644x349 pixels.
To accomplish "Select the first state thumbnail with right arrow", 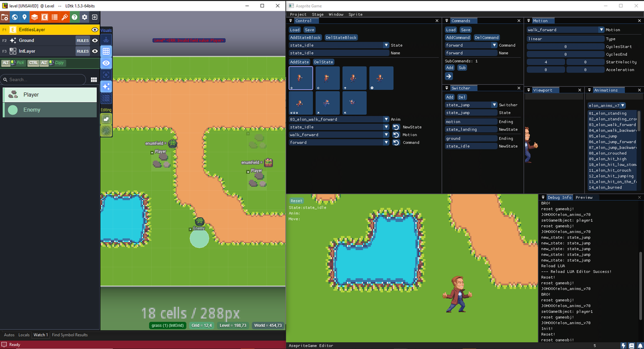I will tap(301, 78).
